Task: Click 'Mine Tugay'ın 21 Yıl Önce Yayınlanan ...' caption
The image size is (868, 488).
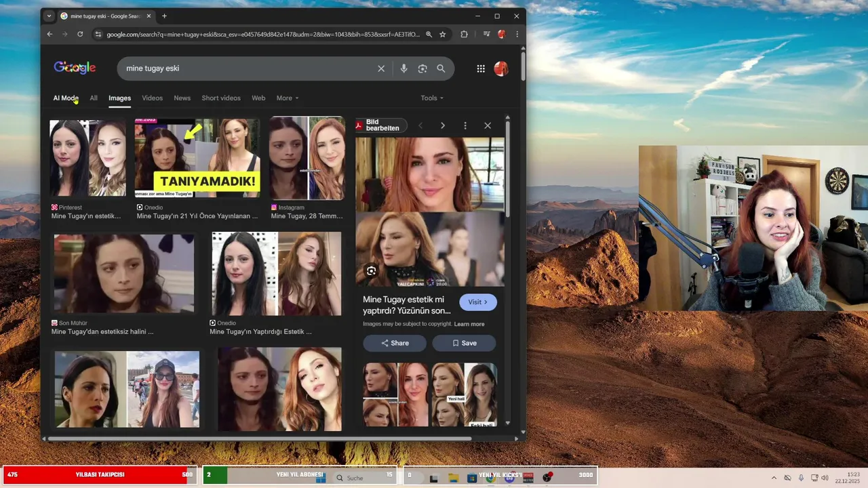Action: point(197,216)
